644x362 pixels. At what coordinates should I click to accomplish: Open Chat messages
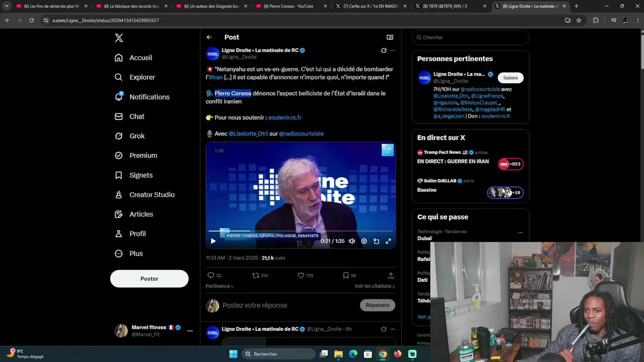(x=129, y=117)
